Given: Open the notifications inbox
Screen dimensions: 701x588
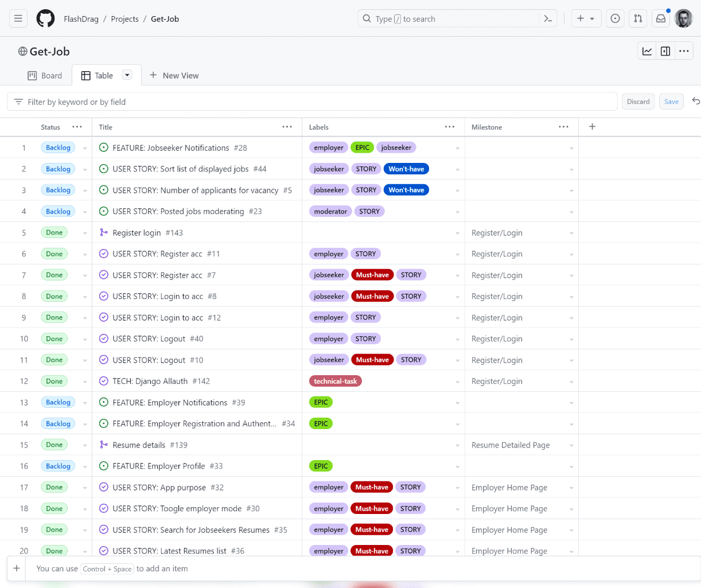Looking at the screenshot, I should click(x=661, y=18).
